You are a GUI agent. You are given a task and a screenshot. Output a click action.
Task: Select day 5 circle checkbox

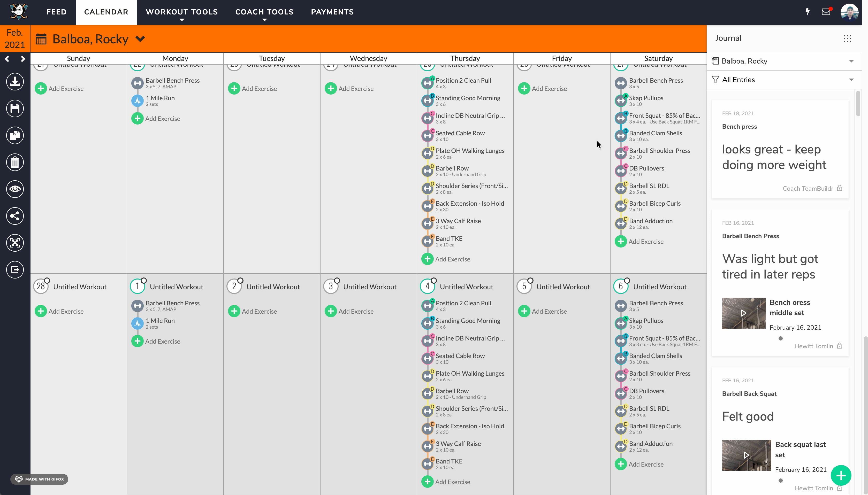point(530,281)
